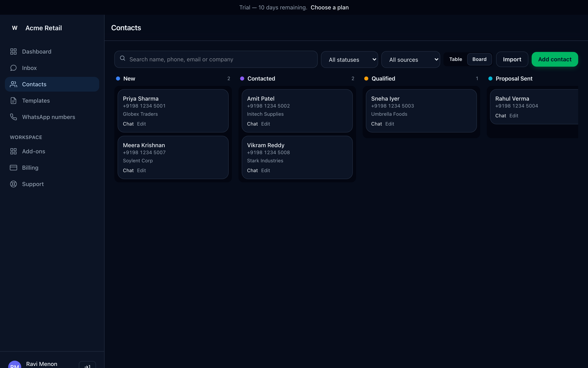Click the Dashboard grid icon in sidebar
This screenshot has height=368, width=588.
click(13, 52)
